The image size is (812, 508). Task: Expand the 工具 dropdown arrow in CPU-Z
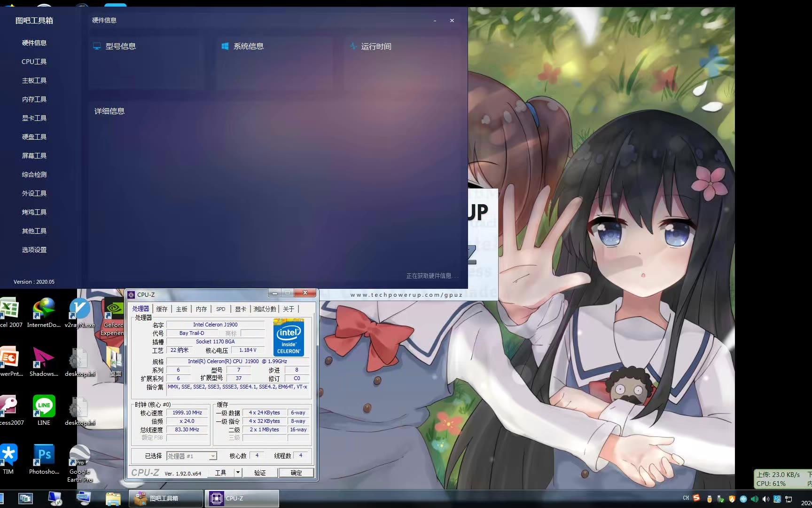[238, 473]
